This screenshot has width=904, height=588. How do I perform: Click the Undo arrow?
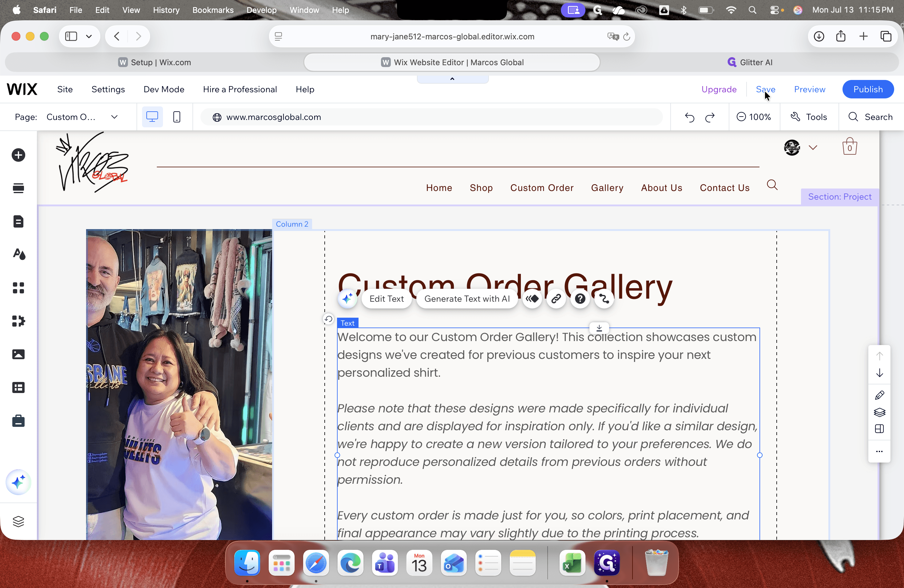click(x=689, y=117)
